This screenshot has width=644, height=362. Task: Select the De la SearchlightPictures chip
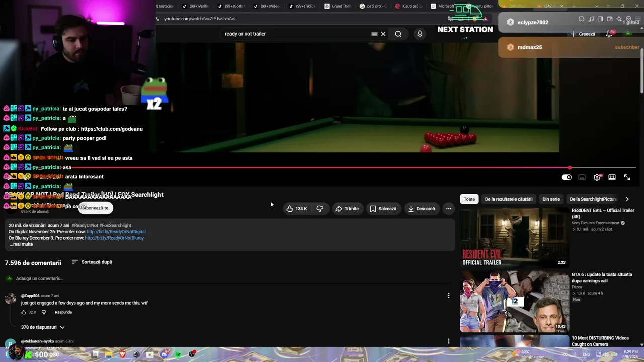pos(594,199)
